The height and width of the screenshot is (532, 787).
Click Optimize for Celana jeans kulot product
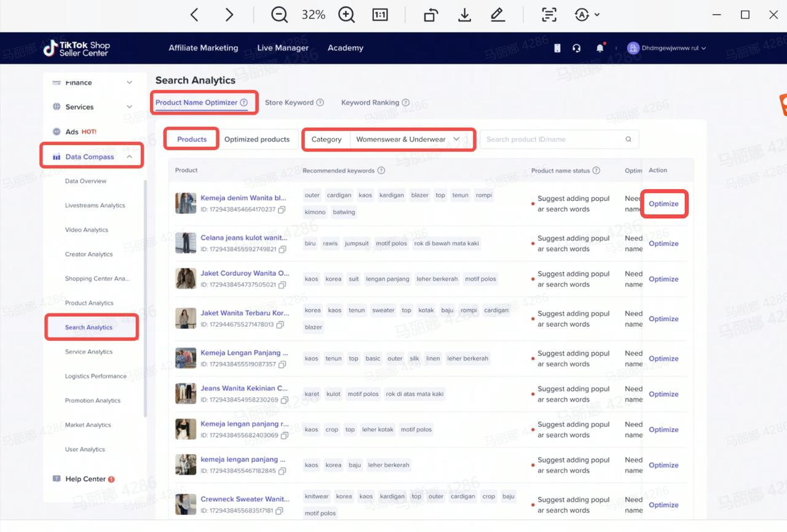[x=663, y=243]
